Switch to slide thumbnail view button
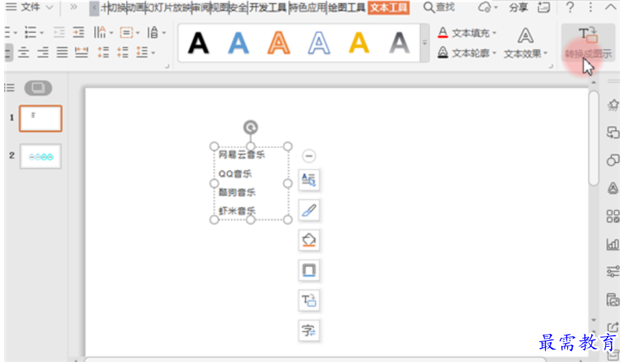Image resolution: width=622 pixels, height=364 pixels. pyautogui.click(x=38, y=88)
